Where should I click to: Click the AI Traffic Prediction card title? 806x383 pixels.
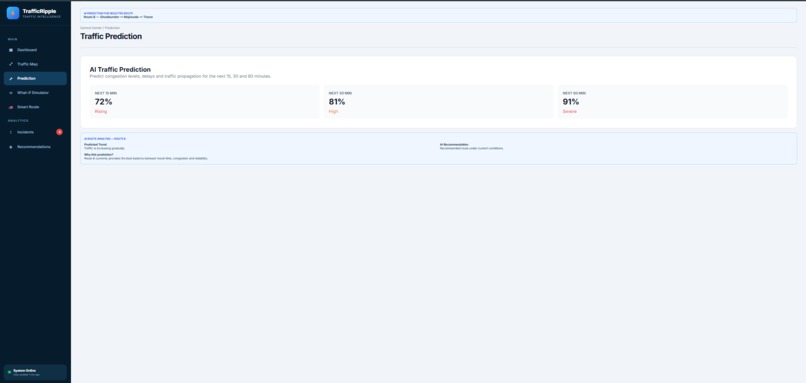[x=120, y=69]
